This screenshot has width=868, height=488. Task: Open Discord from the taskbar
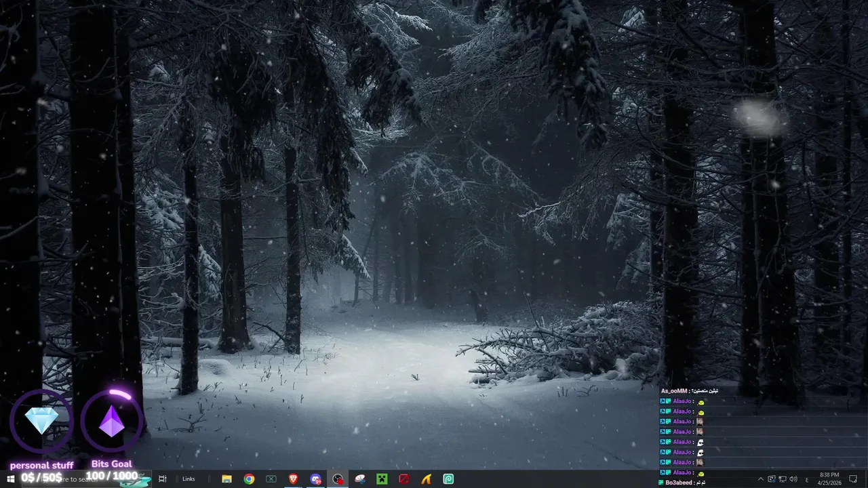coord(315,479)
